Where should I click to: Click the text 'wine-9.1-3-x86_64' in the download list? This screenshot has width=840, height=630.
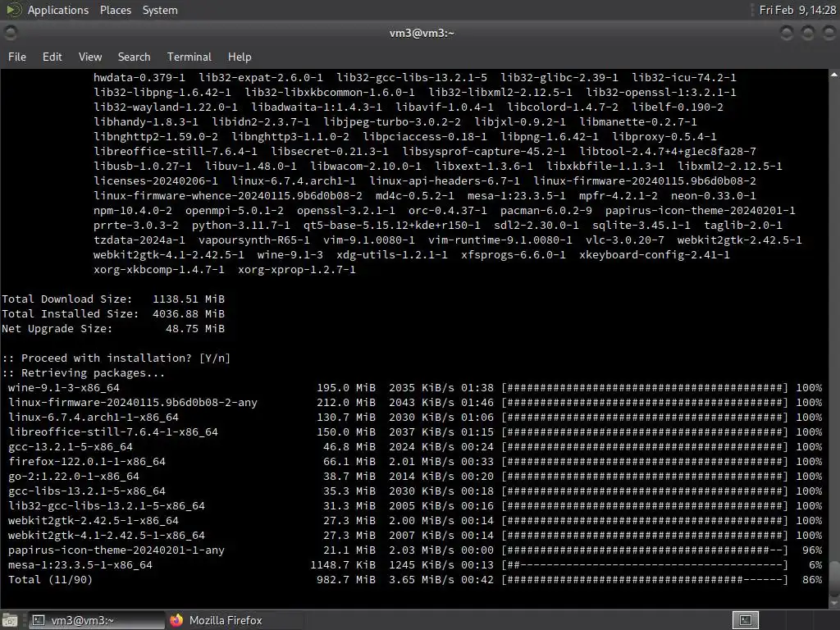[x=64, y=387]
